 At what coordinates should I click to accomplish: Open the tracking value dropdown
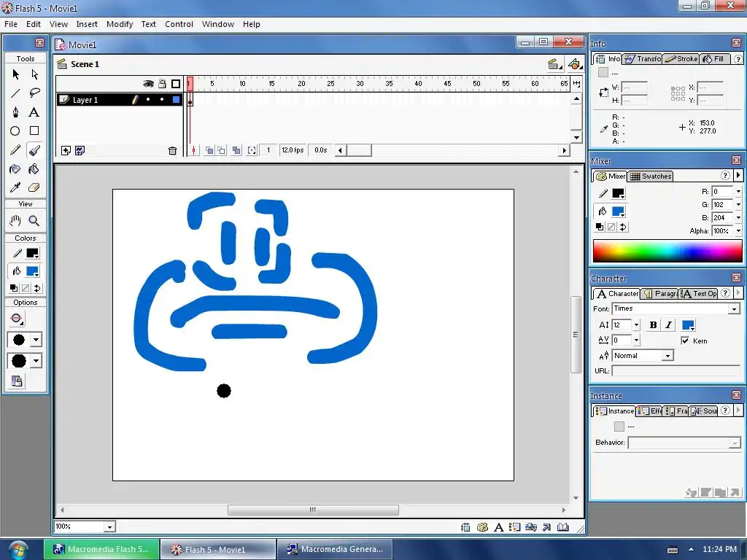[x=636, y=340]
